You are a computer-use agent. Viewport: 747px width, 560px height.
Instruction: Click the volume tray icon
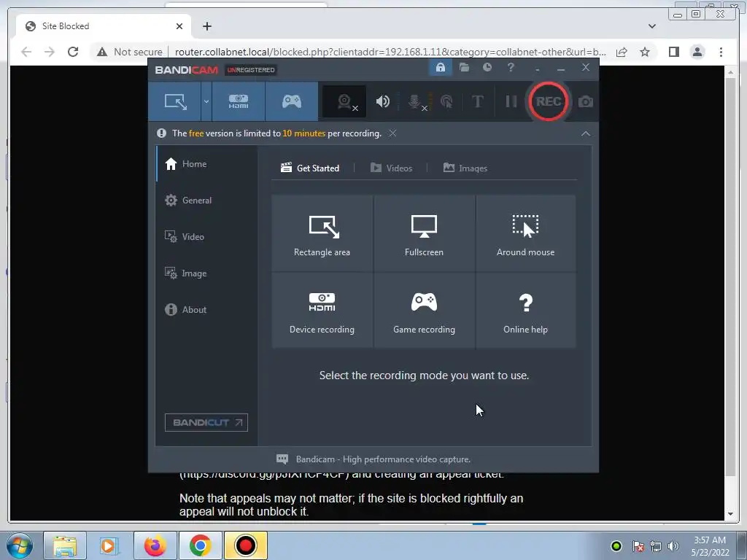pos(673,546)
